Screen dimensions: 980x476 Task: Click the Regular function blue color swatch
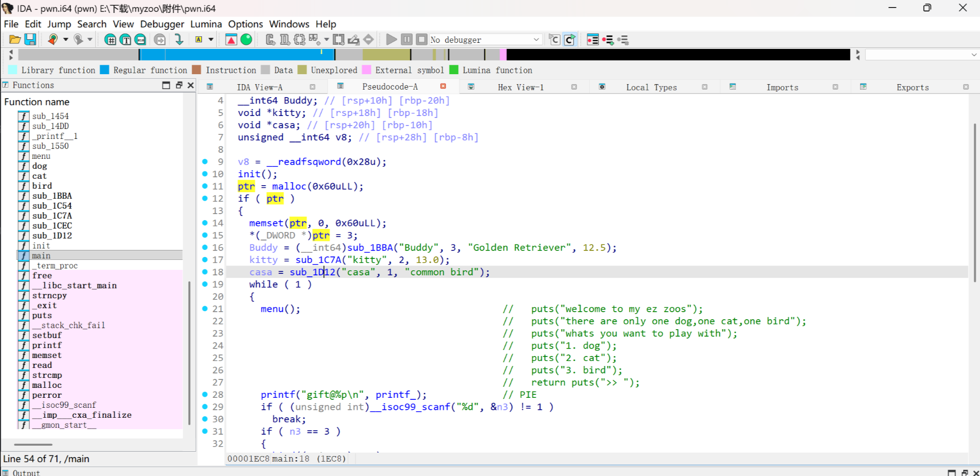105,70
